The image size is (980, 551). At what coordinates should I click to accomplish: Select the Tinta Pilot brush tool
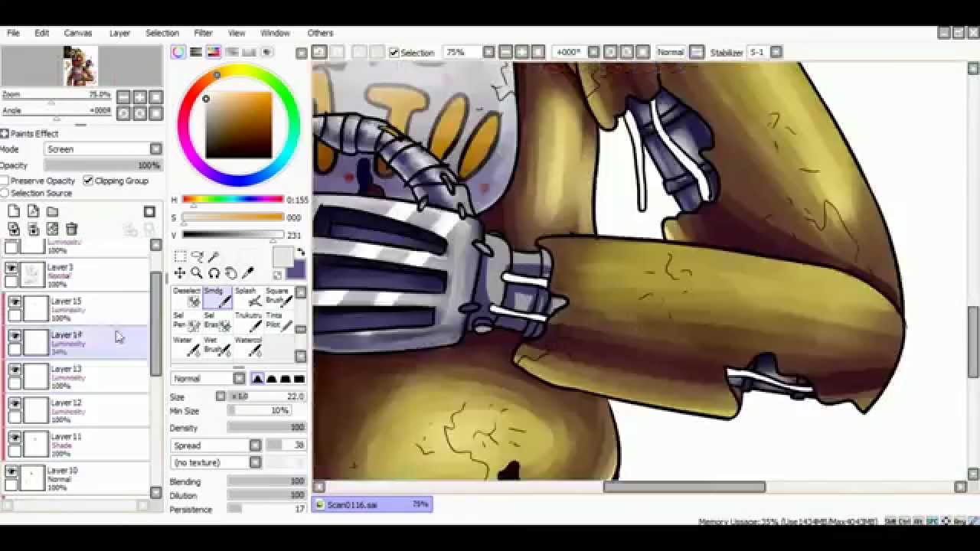click(x=279, y=321)
